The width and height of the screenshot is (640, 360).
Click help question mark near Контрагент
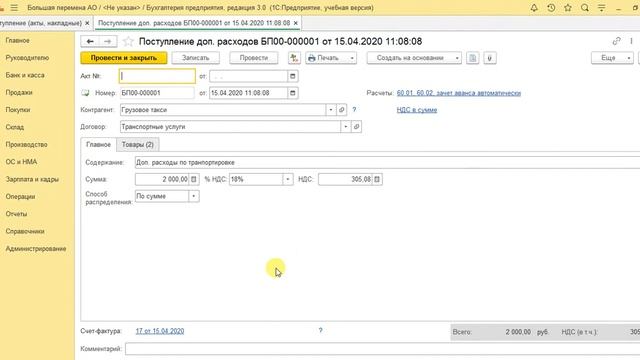[354, 109]
